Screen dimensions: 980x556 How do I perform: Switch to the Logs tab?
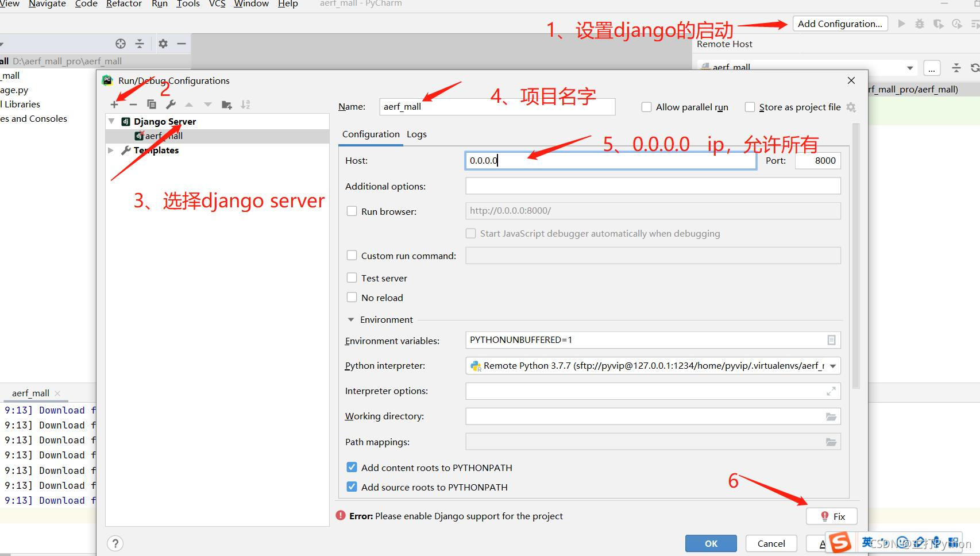pos(416,134)
